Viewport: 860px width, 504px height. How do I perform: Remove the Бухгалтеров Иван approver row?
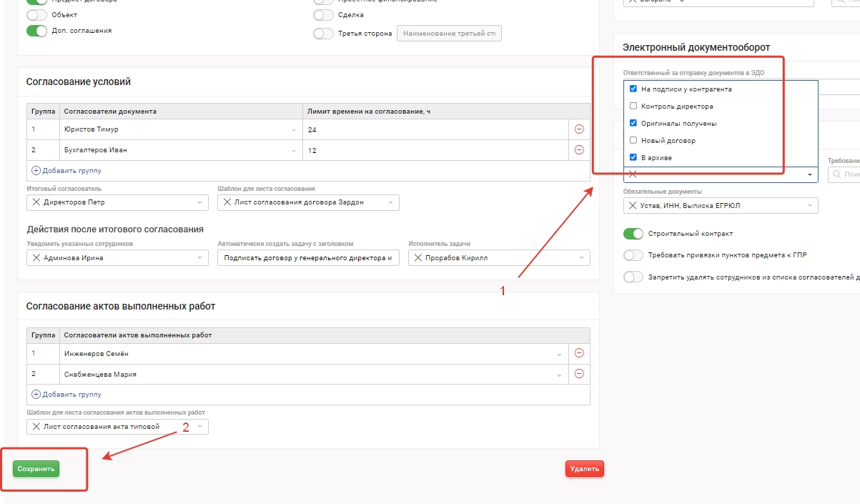(x=579, y=150)
